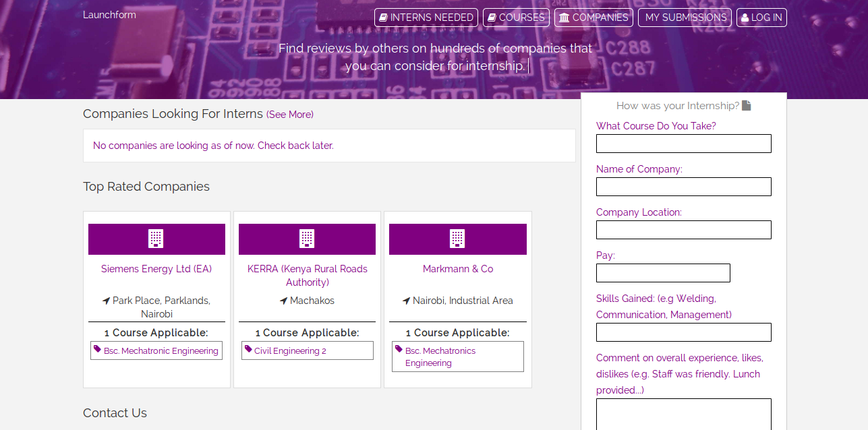
Task: Open the Siemens Energy Ltd (EA) link
Action: (x=156, y=269)
